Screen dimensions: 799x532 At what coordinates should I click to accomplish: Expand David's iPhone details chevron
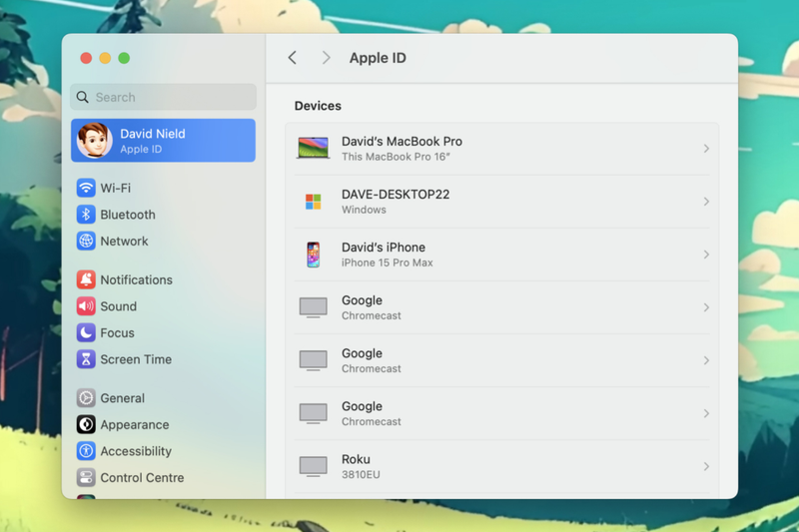(706, 255)
